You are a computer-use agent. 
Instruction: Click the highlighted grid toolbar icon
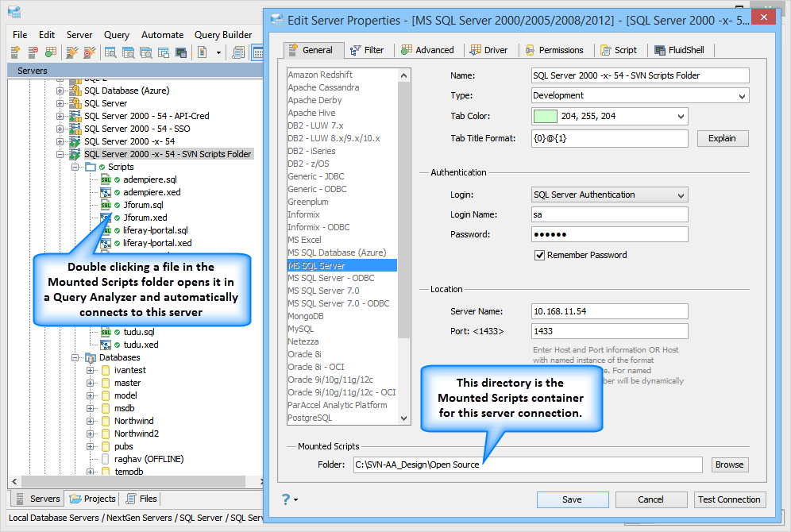[257, 52]
